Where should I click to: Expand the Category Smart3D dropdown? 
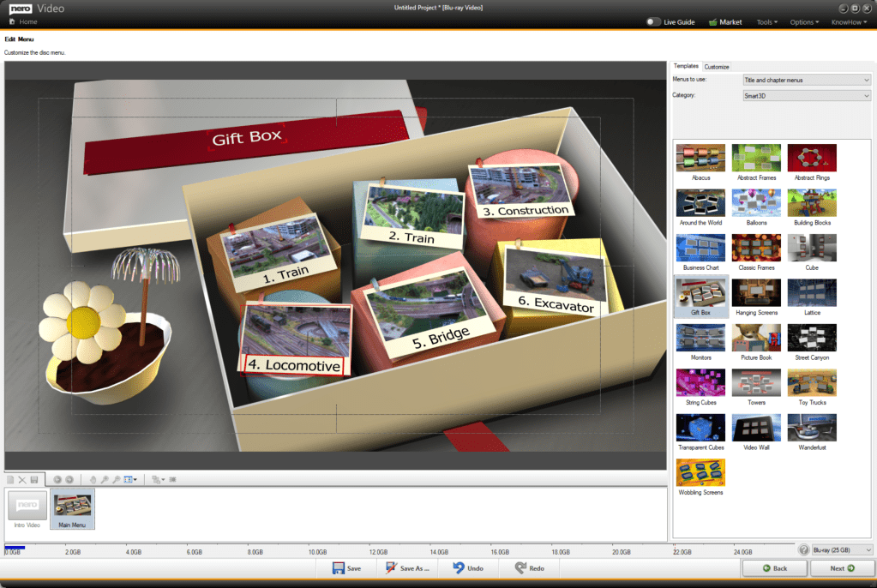806,95
